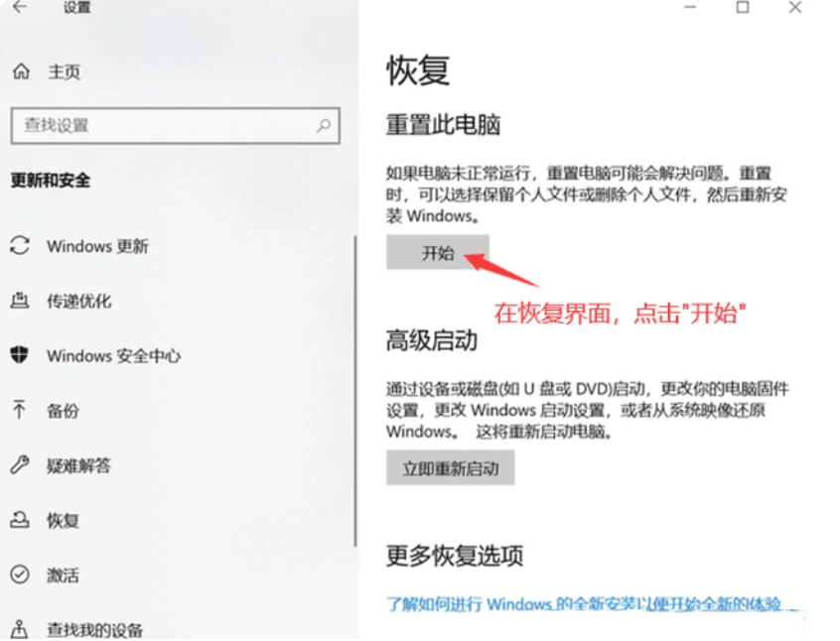Click the home icon beside 主页
This screenshot has width=840, height=641.
coord(22,70)
